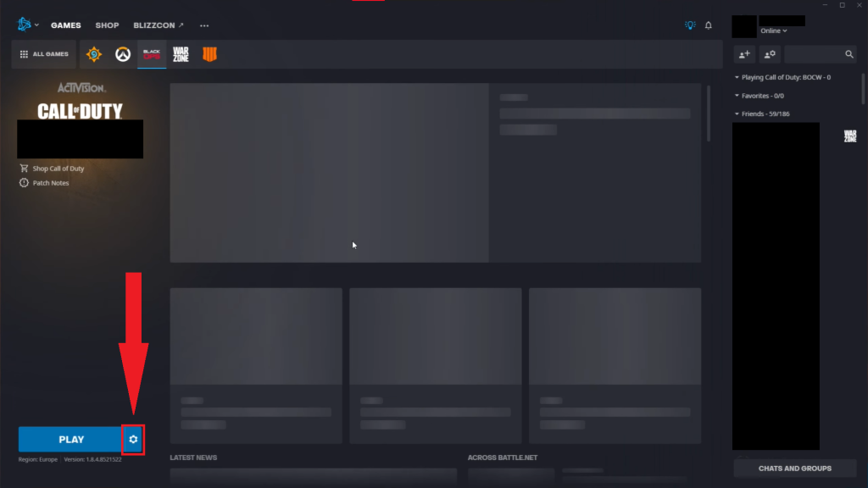Collapse the Friends - 59/186 group
Image resolution: width=868 pixels, height=488 pixels.
point(762,114)
